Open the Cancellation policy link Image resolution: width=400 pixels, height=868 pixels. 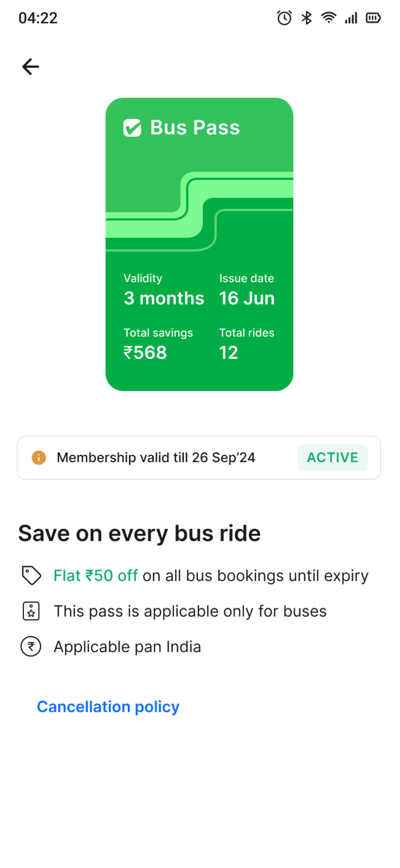[x=108, y=707]
